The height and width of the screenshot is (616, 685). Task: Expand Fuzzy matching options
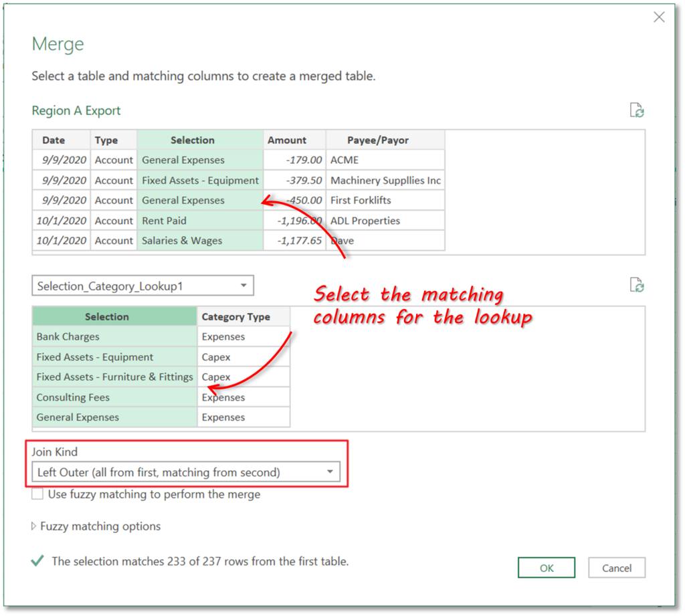tap(35, 526)
